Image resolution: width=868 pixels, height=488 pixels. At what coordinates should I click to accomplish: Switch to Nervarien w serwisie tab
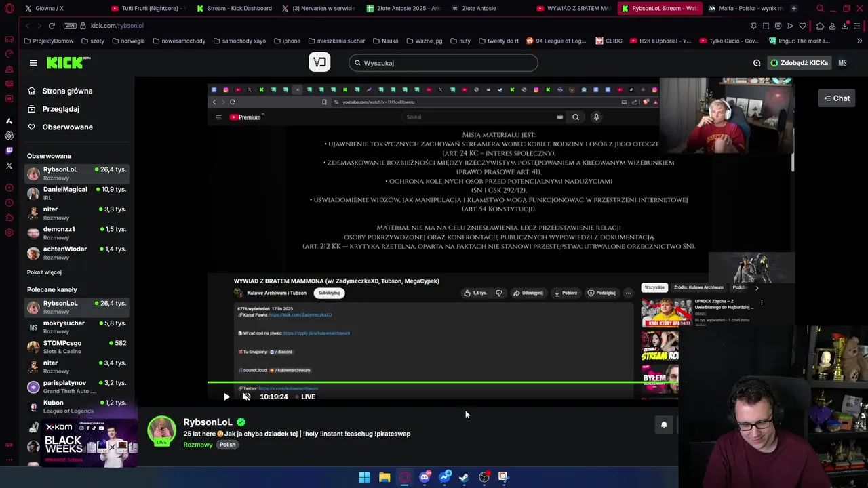319,8
